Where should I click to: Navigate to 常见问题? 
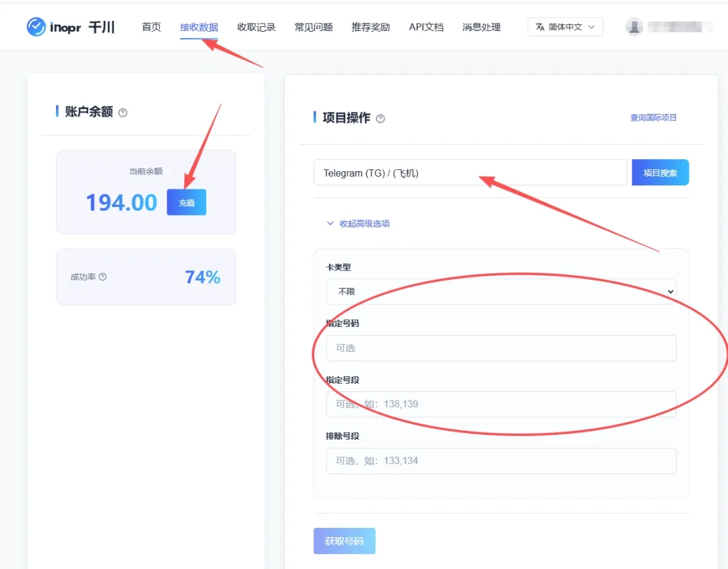(x=313, y=27)
